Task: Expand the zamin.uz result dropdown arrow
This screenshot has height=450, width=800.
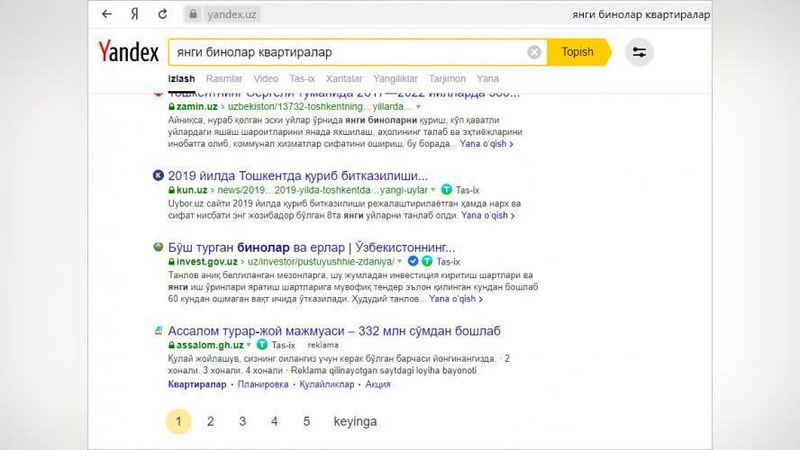Action: pyautogui.click(x=418, y=107)
